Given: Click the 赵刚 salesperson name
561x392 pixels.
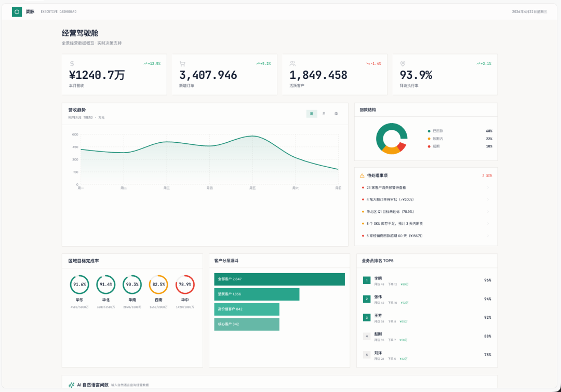Looking at the screenshot, I should coord(378,334).
